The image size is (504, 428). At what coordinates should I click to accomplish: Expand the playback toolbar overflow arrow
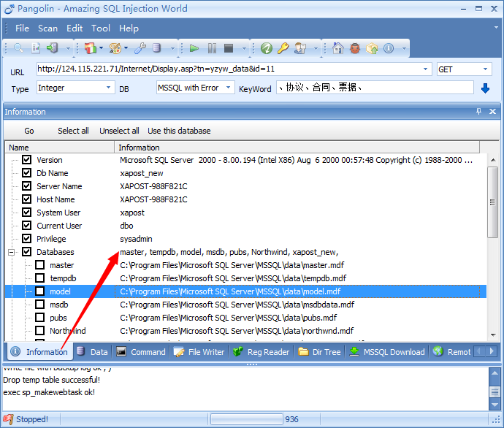tap(244, 49)
